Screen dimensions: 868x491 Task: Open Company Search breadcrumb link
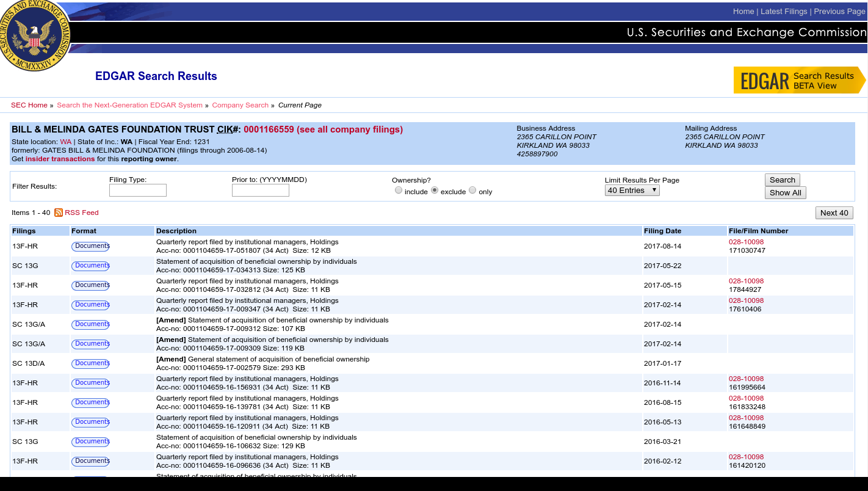pos(241,105)
